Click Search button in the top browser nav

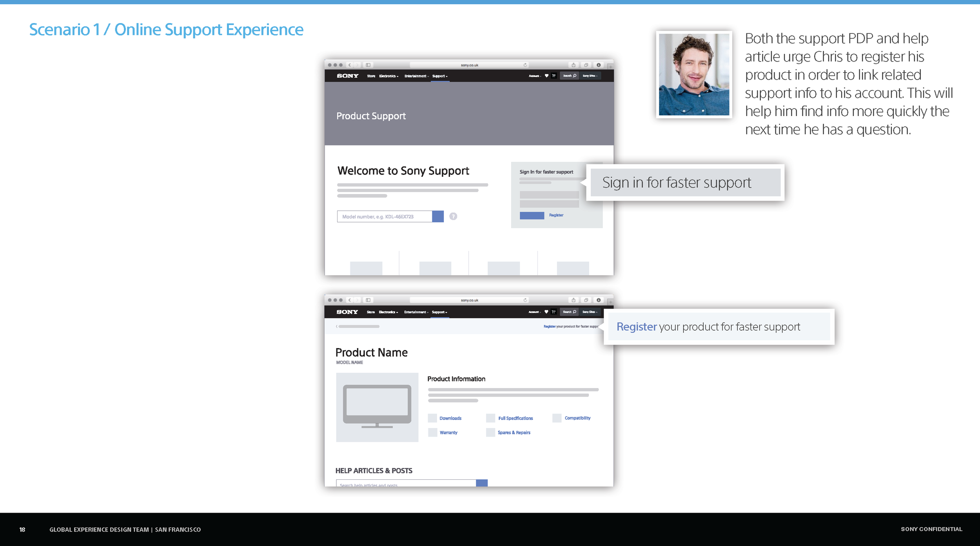[570, 76]
